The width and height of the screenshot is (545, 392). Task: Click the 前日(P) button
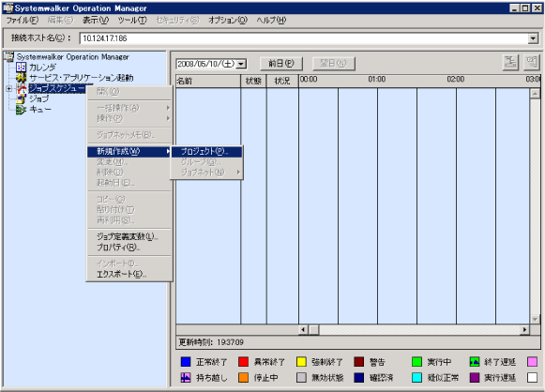click(281, 63)
